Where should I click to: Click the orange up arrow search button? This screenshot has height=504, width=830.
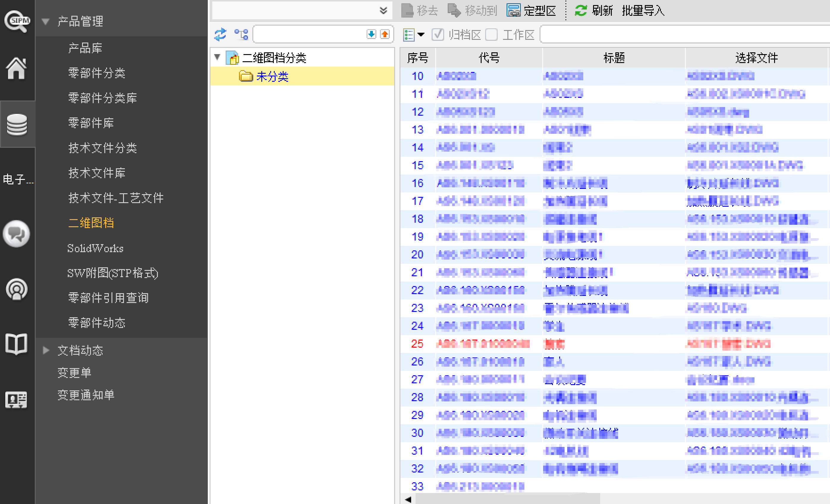(x=385, y=34)
